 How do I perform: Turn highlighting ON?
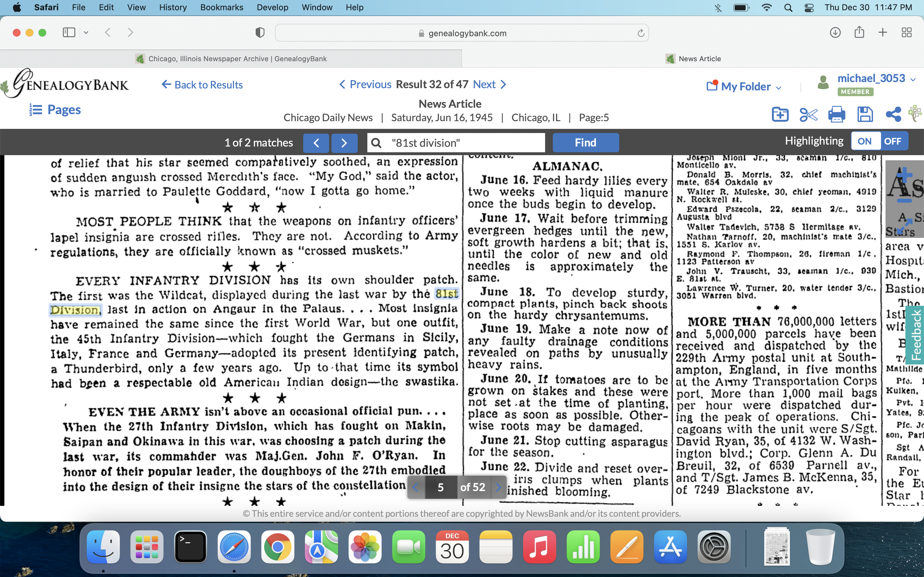(865, 141)
